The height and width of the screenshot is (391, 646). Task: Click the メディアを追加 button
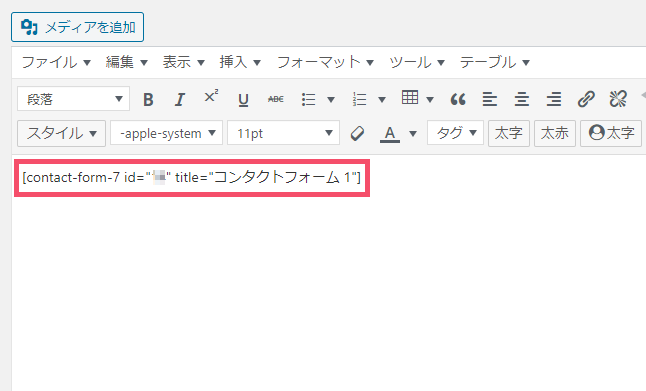pos(77,27)
